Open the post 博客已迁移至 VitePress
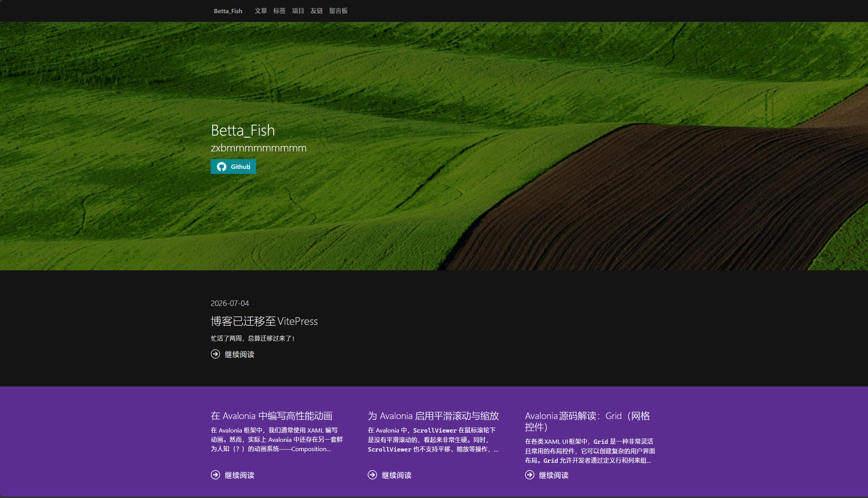Screen dimensions: 868x498 (264, 321)
